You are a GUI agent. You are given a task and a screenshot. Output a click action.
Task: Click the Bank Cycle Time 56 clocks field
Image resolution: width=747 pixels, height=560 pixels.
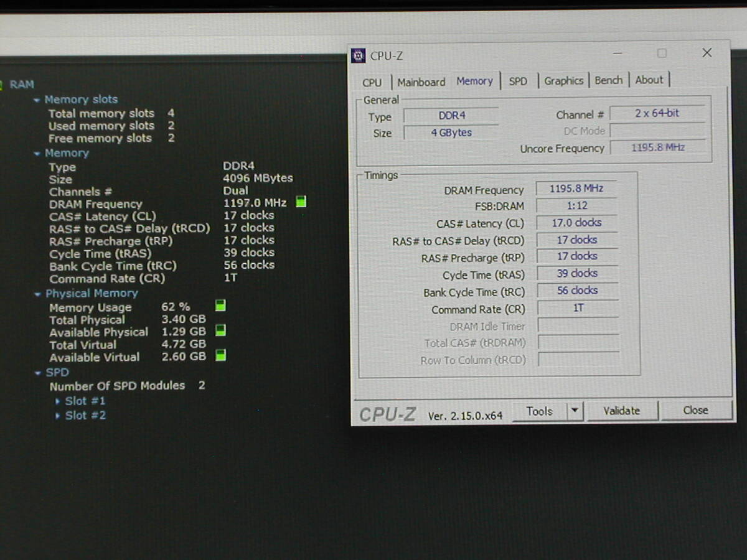click(x=578, y=291)
